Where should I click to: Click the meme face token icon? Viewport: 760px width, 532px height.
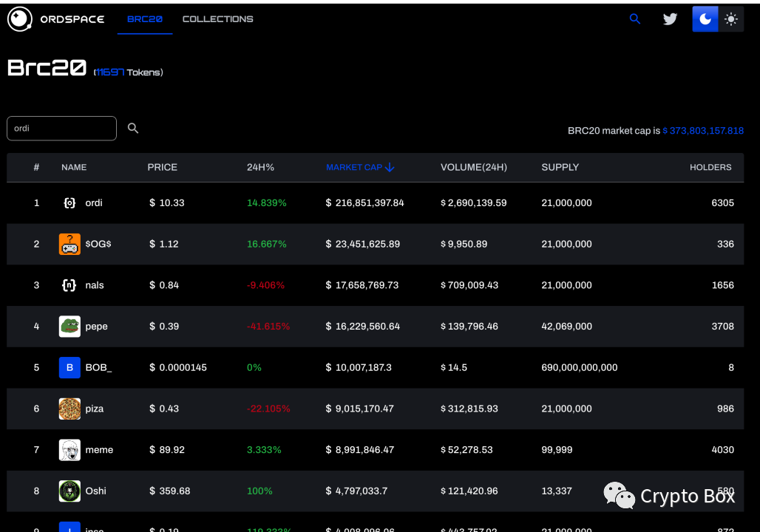pos(69,450)
